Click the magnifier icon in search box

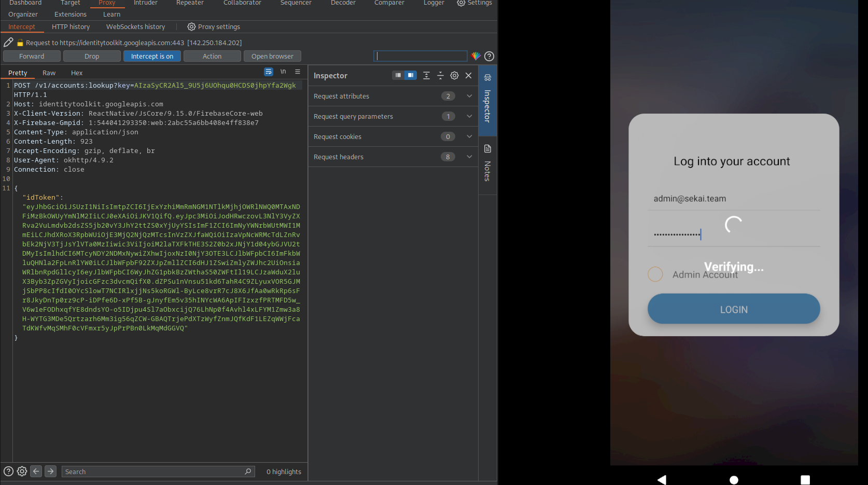[x=248, y=472]
